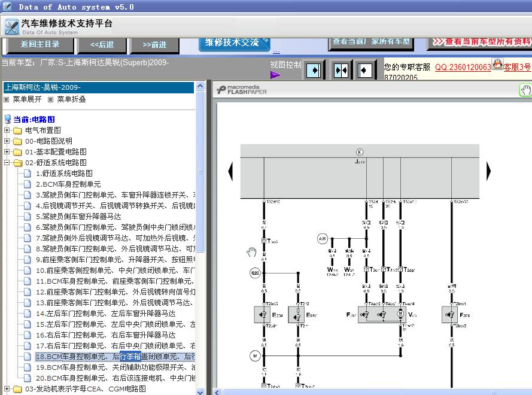Click document icon beside item 15
532x395 pixels.
coord(28,324)
